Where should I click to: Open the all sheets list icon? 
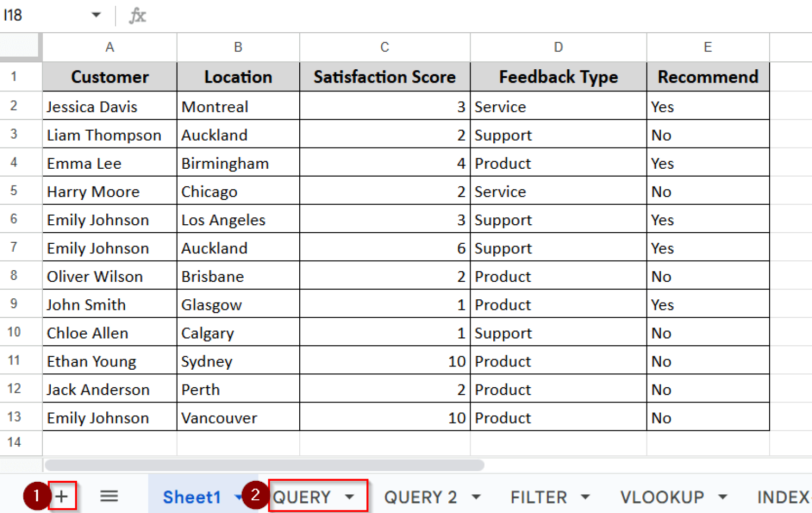[x=109, y=496]
